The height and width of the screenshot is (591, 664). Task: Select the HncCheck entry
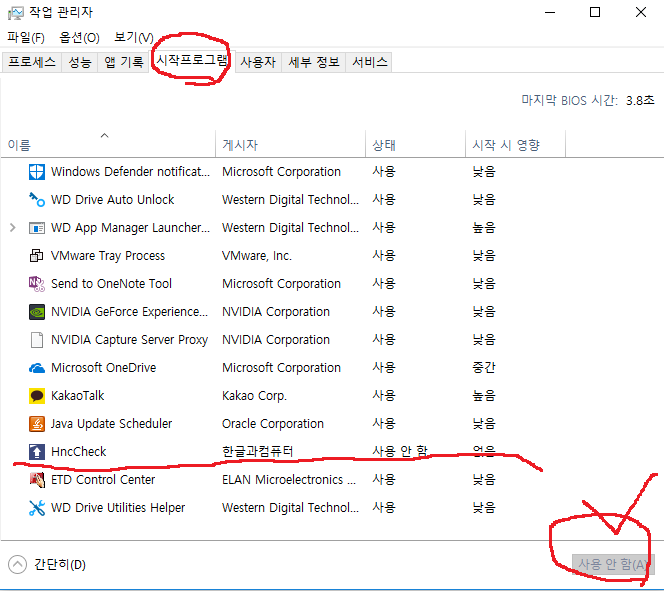tap(78, 452)
